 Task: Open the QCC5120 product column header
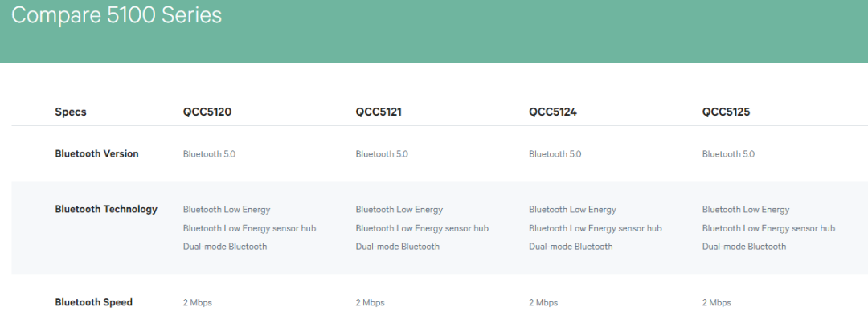(x=207, y=112)
